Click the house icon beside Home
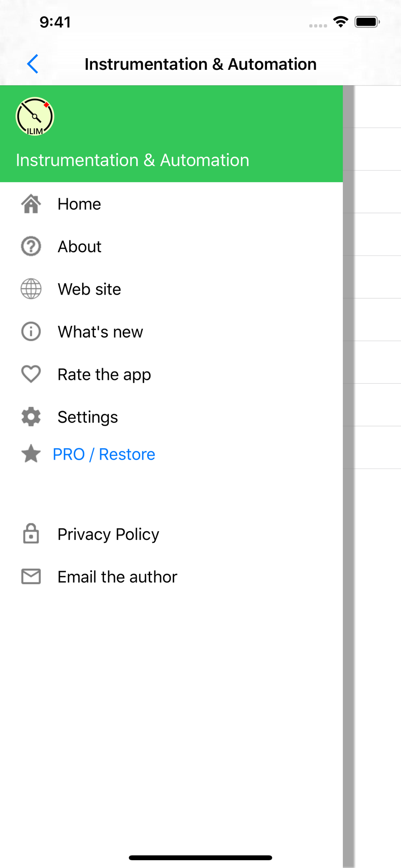 coord(31,204)
